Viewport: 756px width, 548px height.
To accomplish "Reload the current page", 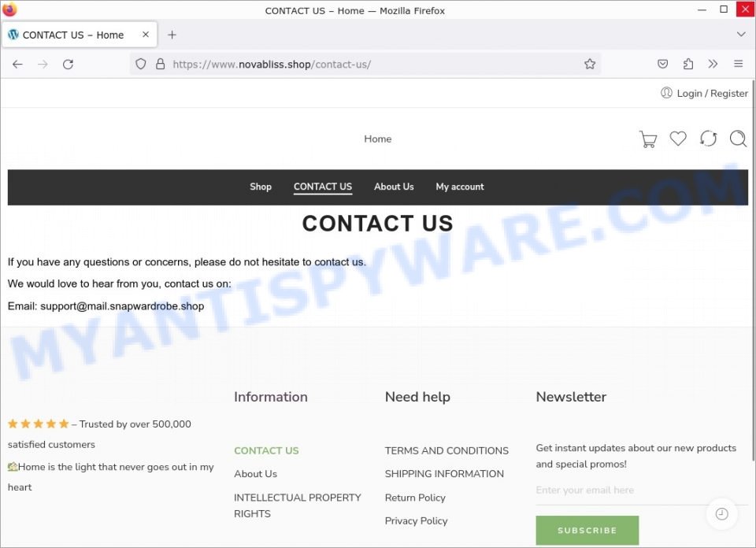I will pos(68,64).
